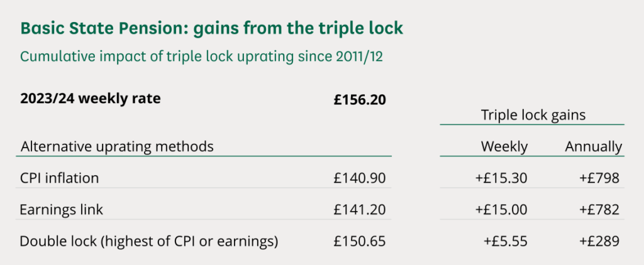Image resolution: width=644 pixels, height=265 pixels.
Task: Select the '2023/24 weekly rate' label
Action: pos(90,99)
